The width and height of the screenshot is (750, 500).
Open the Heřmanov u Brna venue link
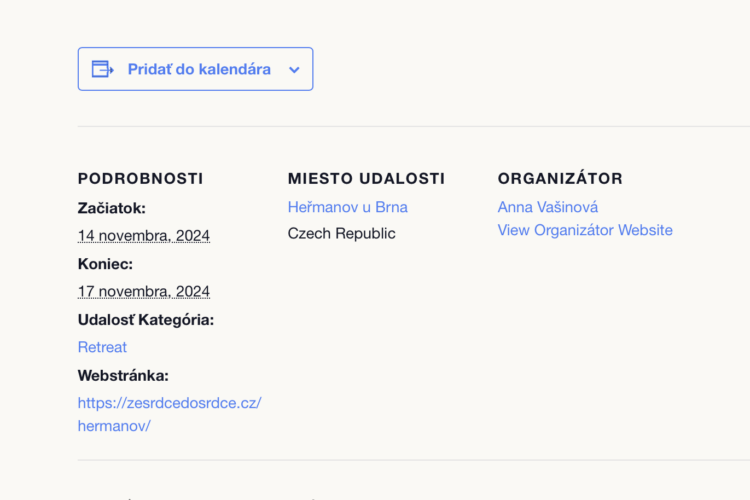coord(348,207)
